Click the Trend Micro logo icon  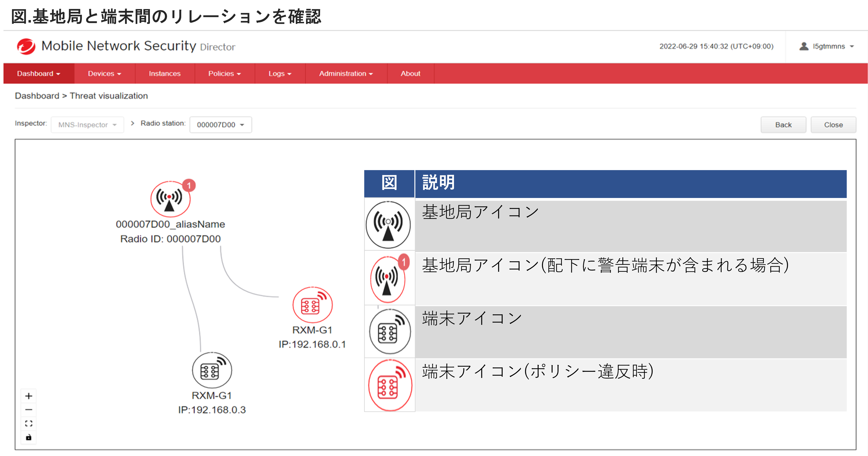[26, 47]
